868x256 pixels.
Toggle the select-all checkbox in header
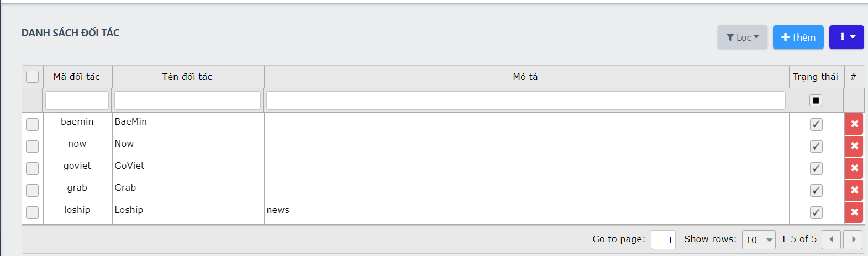pyautogui.click(x=33, y=77)
